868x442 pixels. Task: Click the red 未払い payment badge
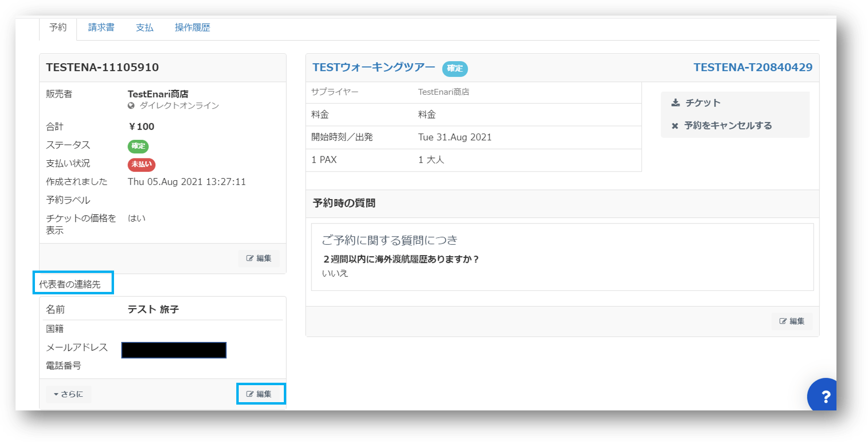click(x=141, y=164)
